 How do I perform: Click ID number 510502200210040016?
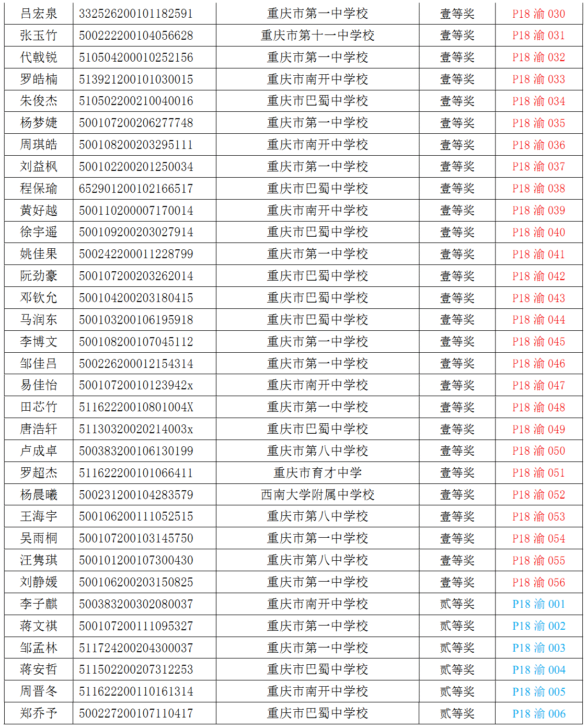click(x=136, y=101)
